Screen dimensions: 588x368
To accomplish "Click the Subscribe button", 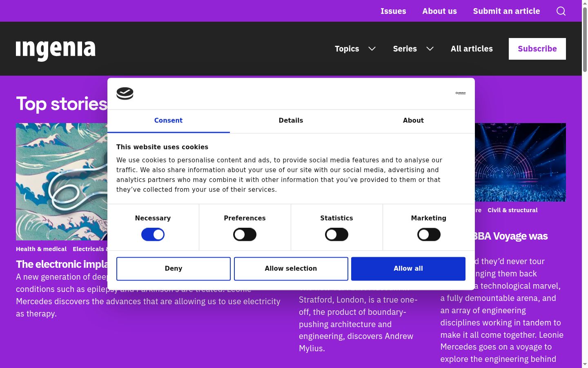I will (x=537, y=49).
